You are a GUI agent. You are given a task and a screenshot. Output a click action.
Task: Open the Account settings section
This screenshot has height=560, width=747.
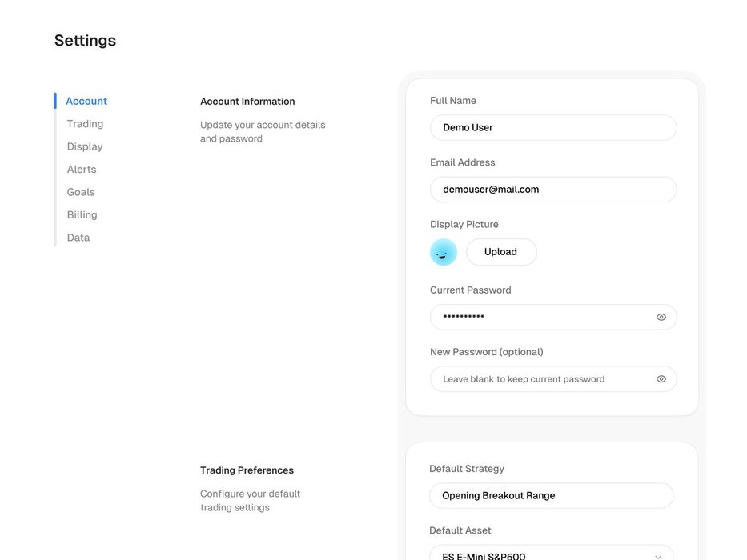coord(86,101)
